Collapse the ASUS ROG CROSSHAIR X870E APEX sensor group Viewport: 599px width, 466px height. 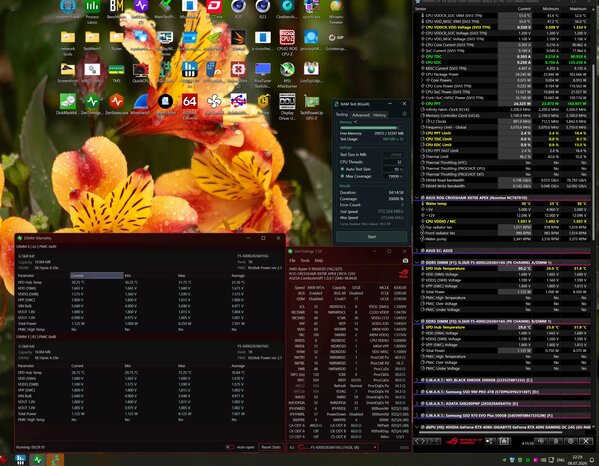pos(417,197)
